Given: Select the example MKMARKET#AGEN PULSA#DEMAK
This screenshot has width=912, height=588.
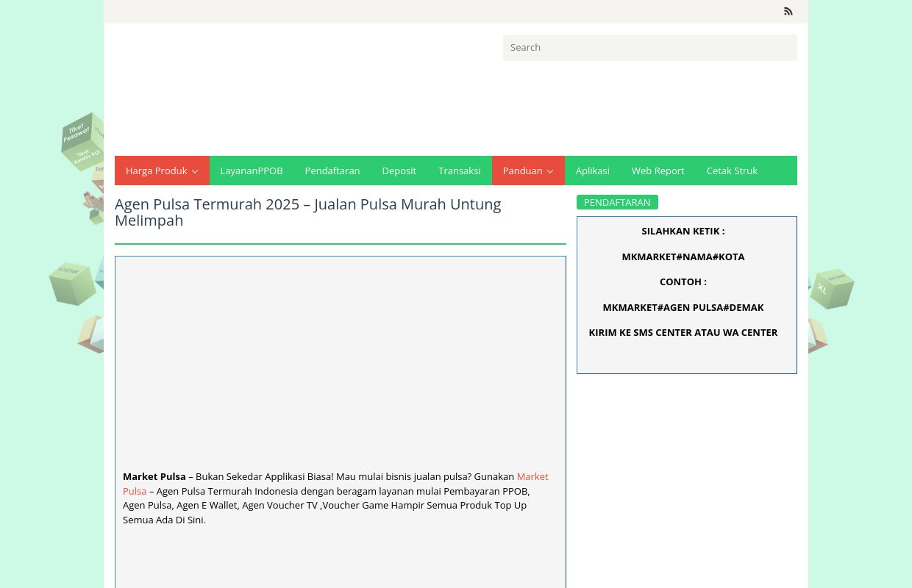Looking at the screenshot, I should coord(683,307).
